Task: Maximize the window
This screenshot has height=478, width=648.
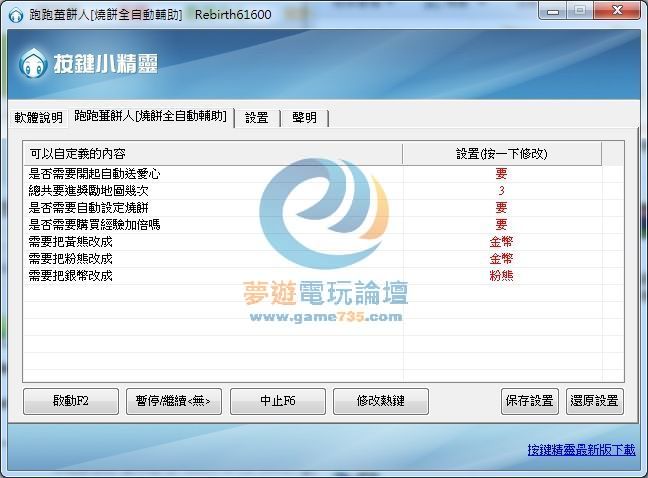Action: click(x=579, y=11)
